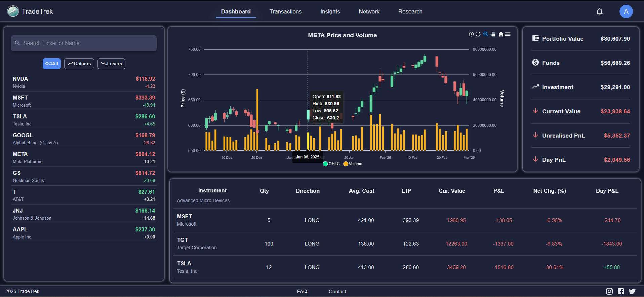The image size is (644, 297).
Task: Filter watchlist by Gainers
Action: point(79,64)
